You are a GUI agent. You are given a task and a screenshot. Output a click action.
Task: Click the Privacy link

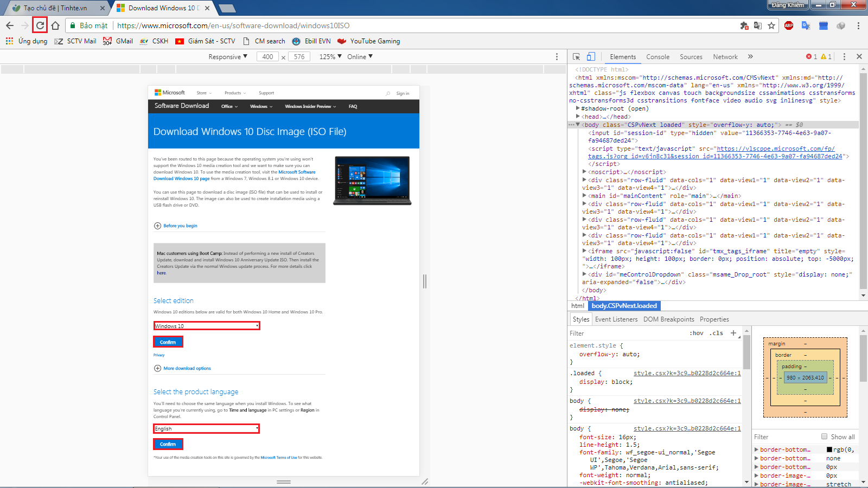(159, 355)
